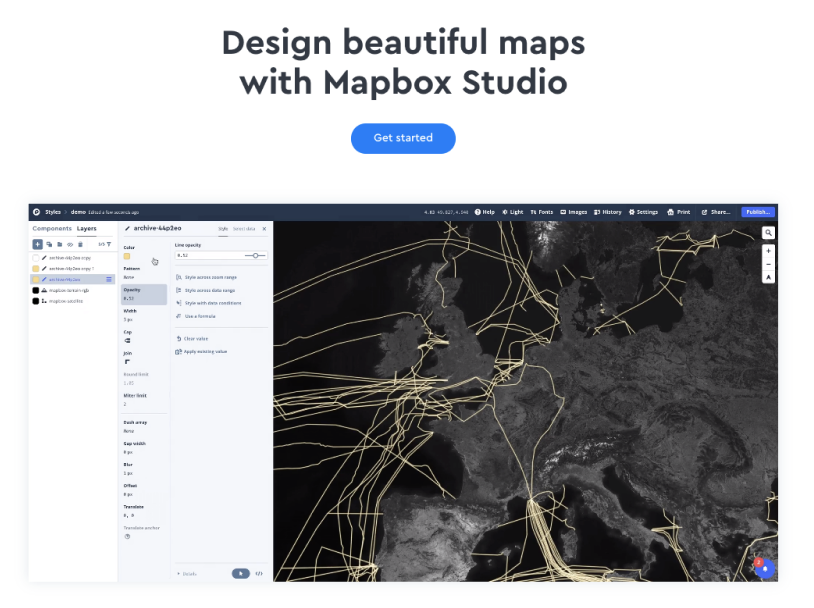Toggle the select mode pill near Details
814x608 pixels.
pyautogui.click(x=241, y=573)
